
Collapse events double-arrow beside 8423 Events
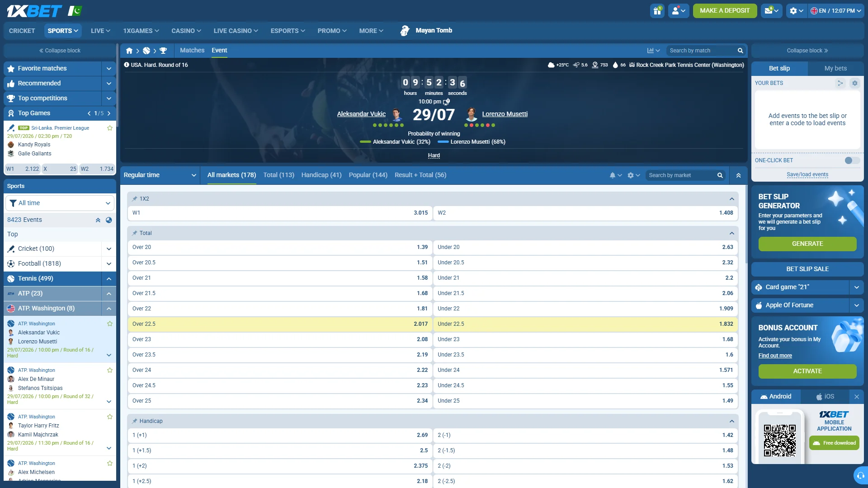(98, 220)
